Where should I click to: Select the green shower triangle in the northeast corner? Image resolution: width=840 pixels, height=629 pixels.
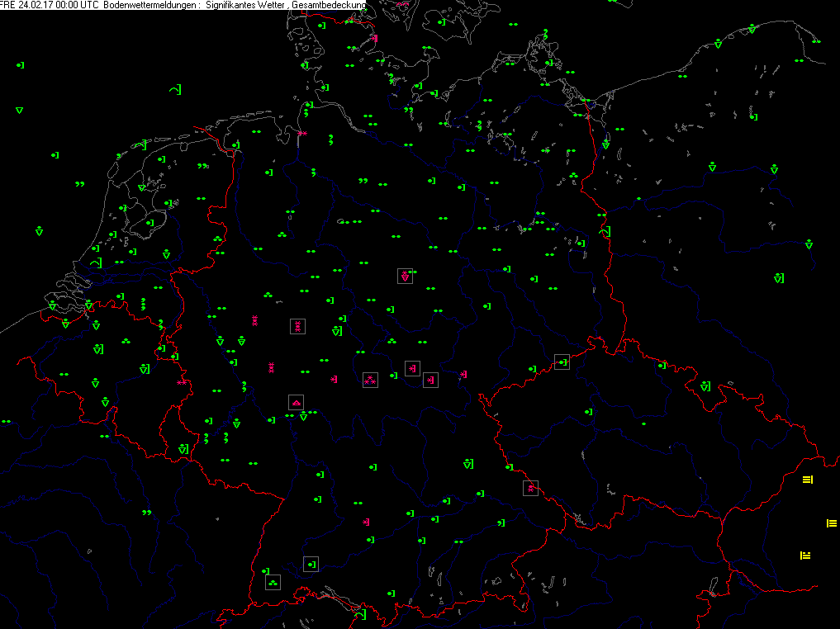click(x=751, y=29)
